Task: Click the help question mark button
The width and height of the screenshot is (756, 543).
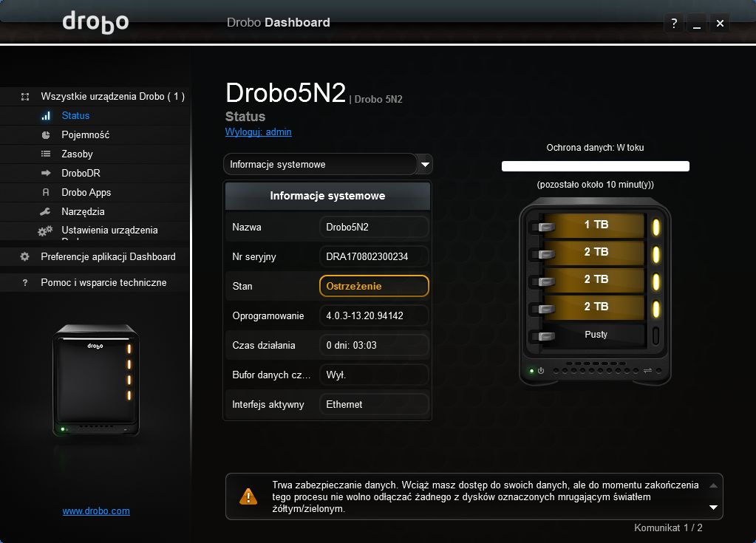Action: [674, 23]
